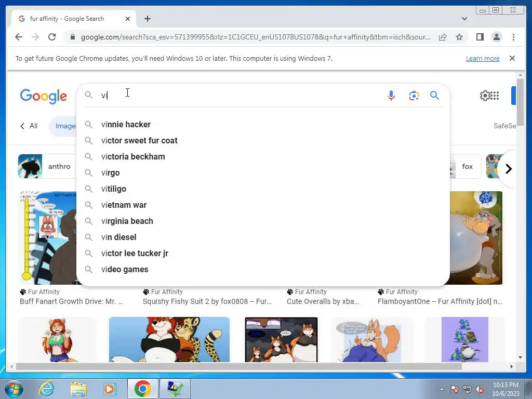Open Windows Explorer folder icon
532x399 pixels.
[x=78, y=389]
